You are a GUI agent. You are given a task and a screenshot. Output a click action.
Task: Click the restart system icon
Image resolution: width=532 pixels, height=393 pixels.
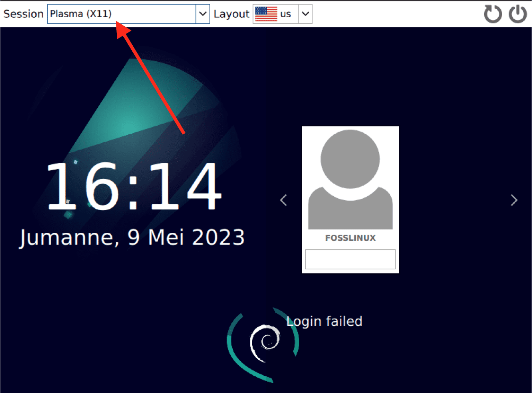click(x=493, y=14)
